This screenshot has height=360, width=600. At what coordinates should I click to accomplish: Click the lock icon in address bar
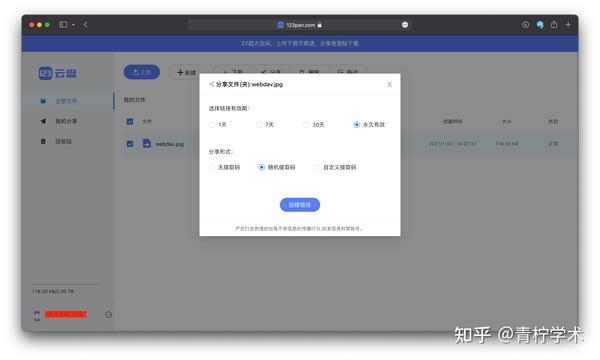tap(320, 25)
